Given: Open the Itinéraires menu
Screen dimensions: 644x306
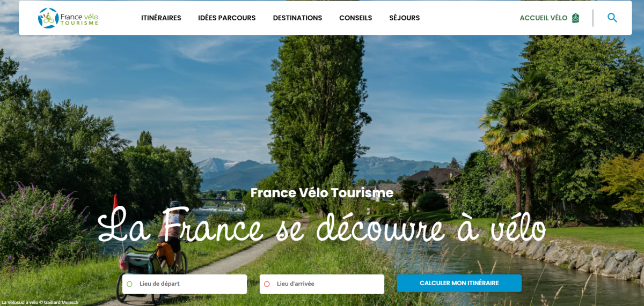Looking at the screenshot, I should click(161, 18).
